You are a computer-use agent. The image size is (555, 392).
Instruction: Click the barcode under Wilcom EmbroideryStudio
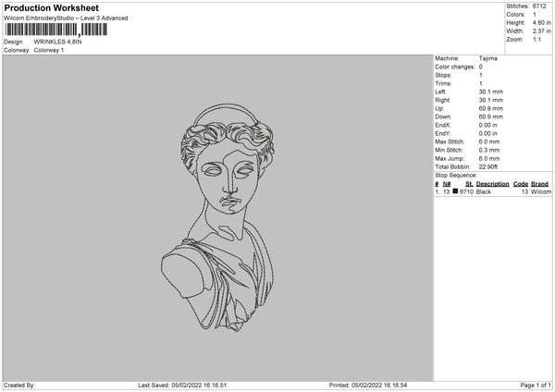point(55,30)
